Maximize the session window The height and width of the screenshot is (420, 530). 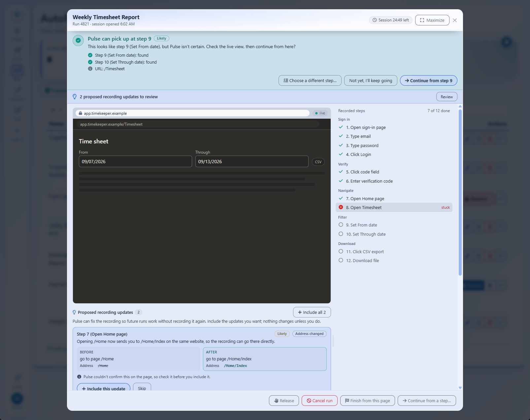click(x=432, y=20)
